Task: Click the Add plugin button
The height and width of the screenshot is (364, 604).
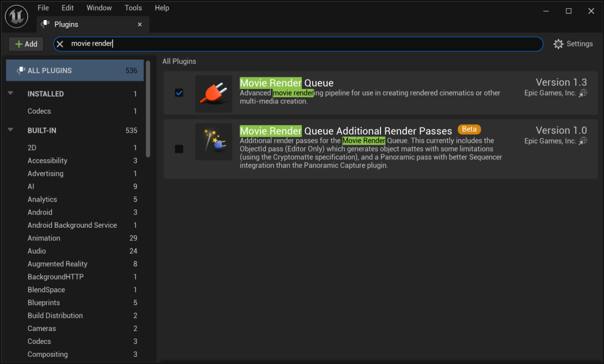Action: 26,44
